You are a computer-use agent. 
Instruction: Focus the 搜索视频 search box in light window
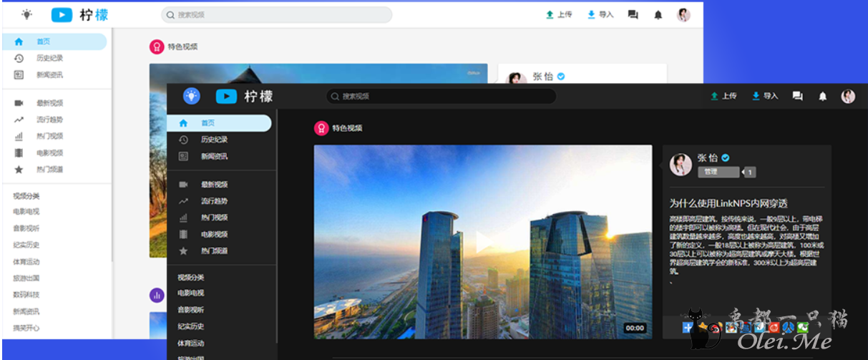pos(277,14)
